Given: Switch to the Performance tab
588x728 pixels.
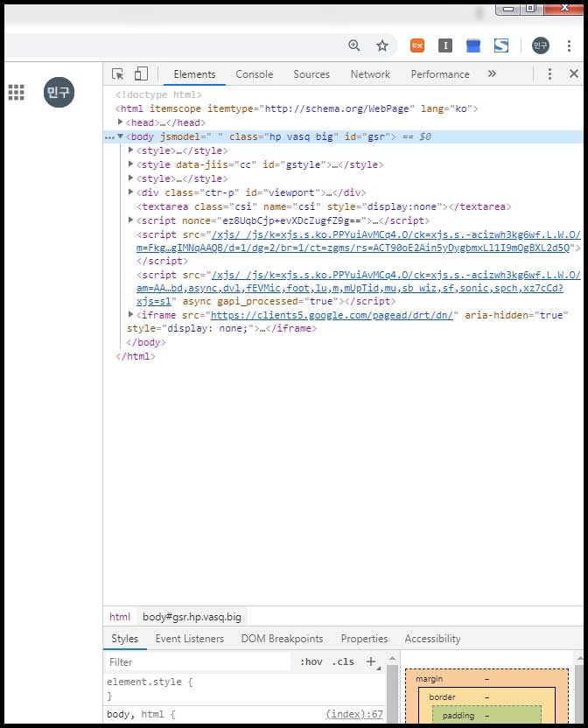Looking at the screenshot, I should pos(440,74).
